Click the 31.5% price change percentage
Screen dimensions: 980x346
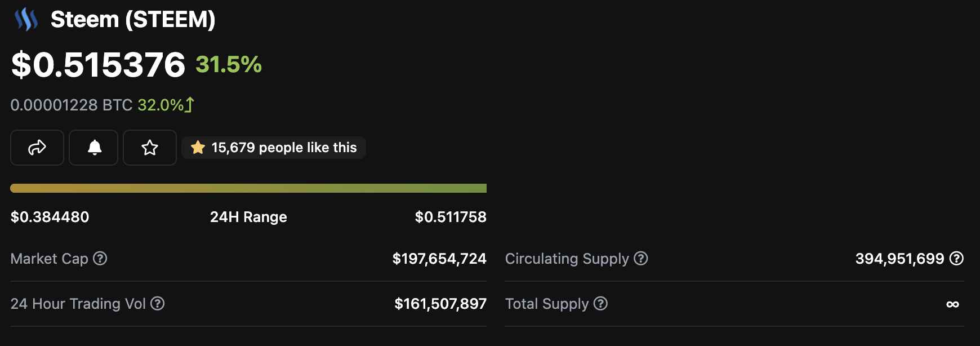(x=229, y=64)
